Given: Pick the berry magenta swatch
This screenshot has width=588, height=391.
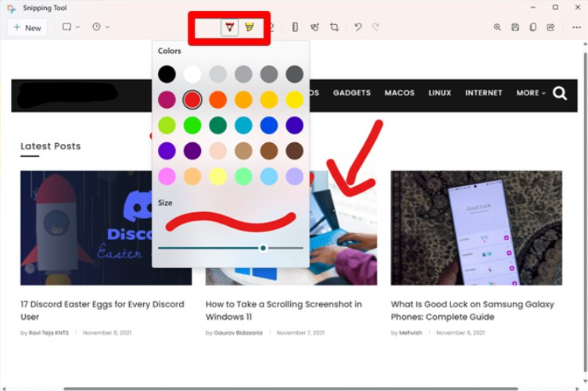Looking at the screenshot, I should point(167,100).
